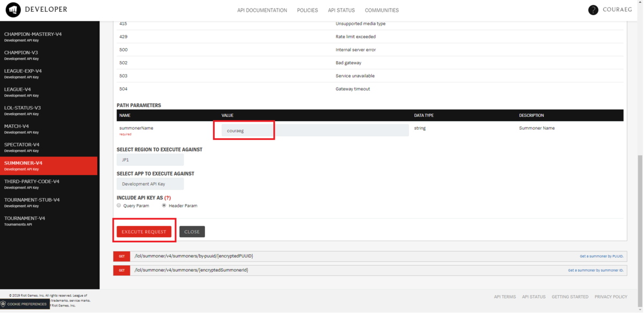Click Get a summoner by PUUID link
644x314 pixels.
coord(602,256)
